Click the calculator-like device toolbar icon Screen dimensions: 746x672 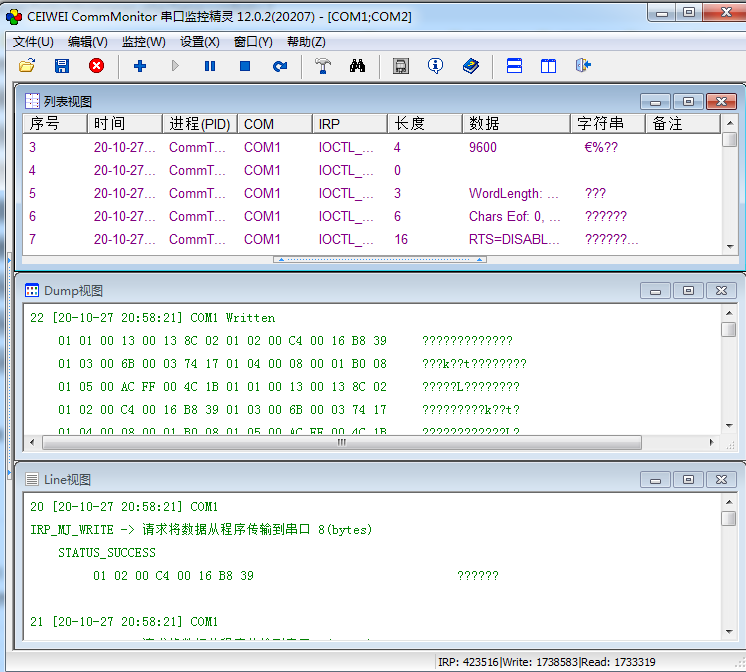point(401,66)
